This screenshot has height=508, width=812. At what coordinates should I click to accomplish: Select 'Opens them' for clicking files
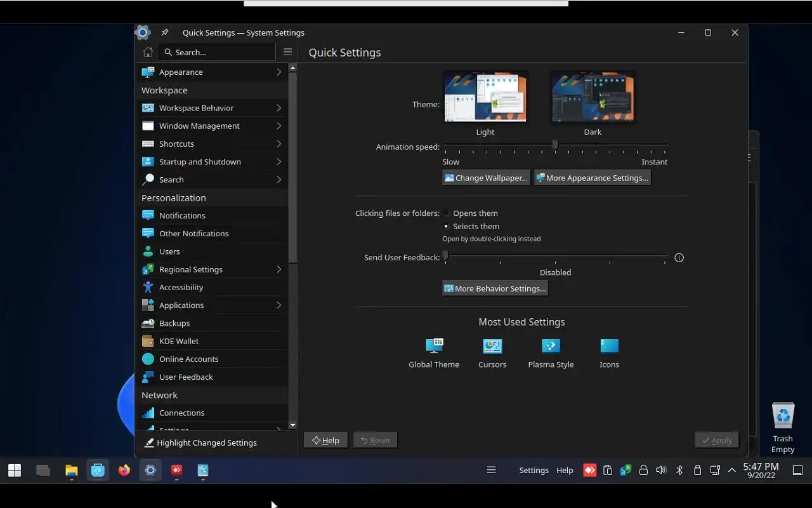pyautogui.click(x=446, y=213)
